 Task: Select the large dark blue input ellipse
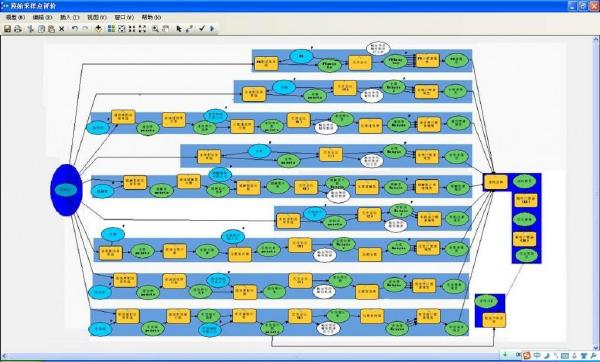pyautogui.click(x=67, y=190)
